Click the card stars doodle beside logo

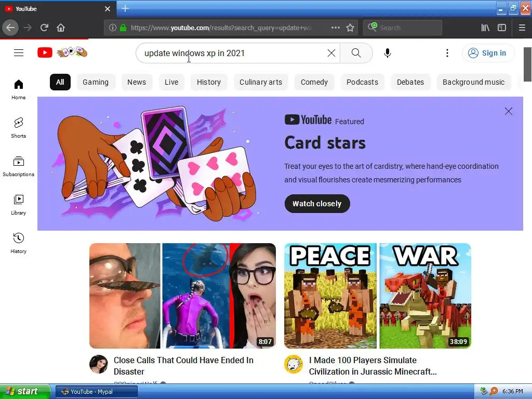tap(72, 52)
